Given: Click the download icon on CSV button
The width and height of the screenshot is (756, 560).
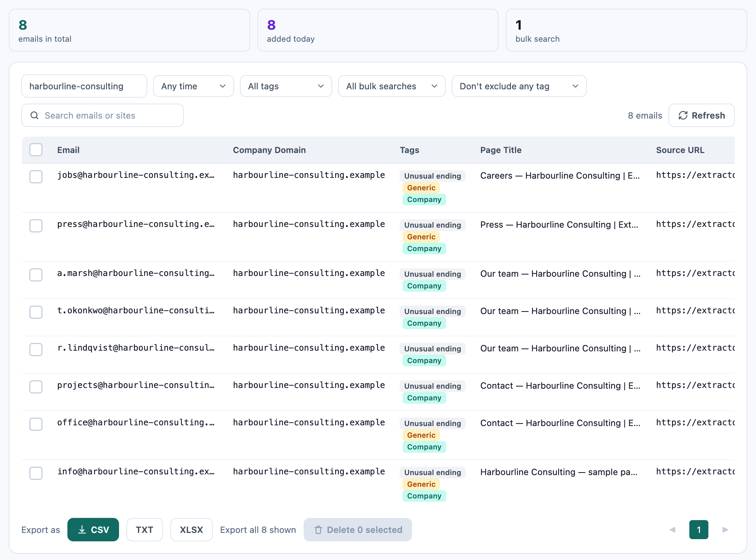Looking at the screenshot, I should [x=82, y=530].
